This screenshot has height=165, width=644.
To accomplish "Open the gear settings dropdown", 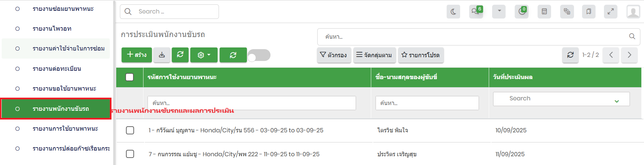I will click(204, 55).
